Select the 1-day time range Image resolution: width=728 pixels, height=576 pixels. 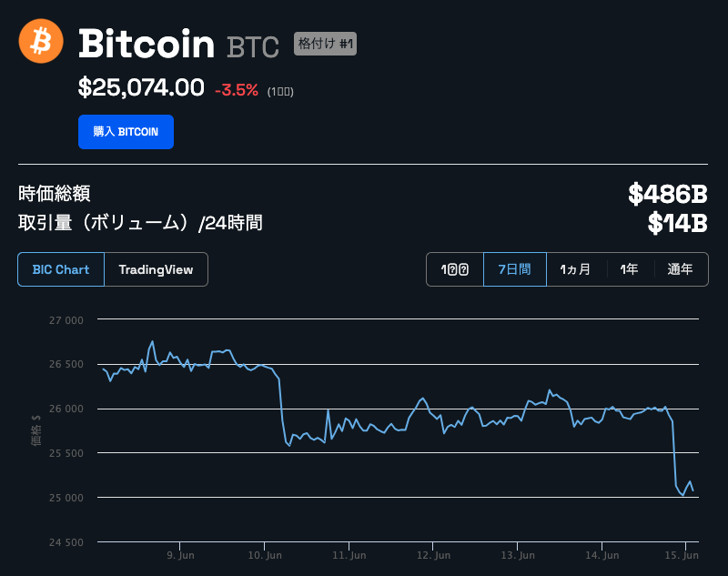[x=454, y=269]
